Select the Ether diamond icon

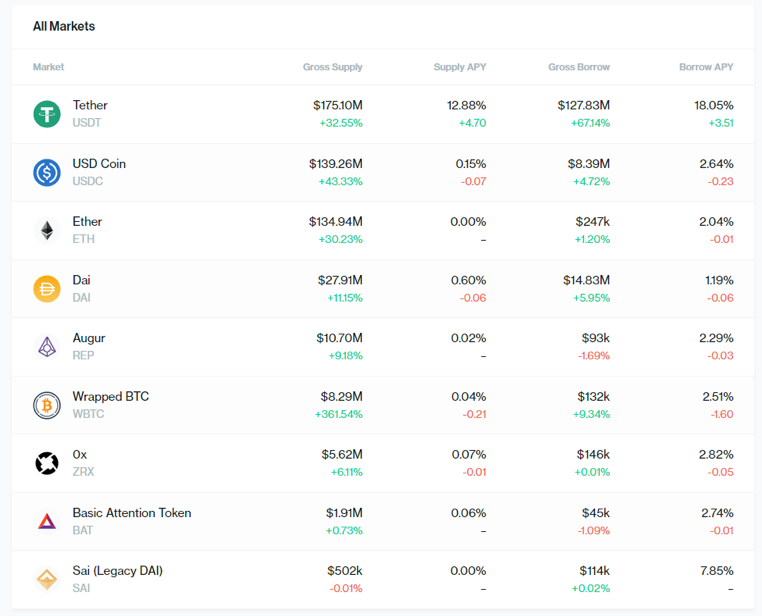(47, 230)
